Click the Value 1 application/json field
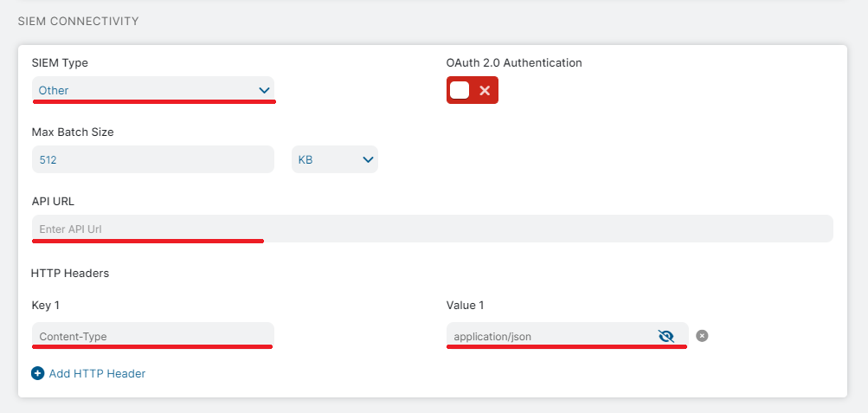 tap(550, 336)
